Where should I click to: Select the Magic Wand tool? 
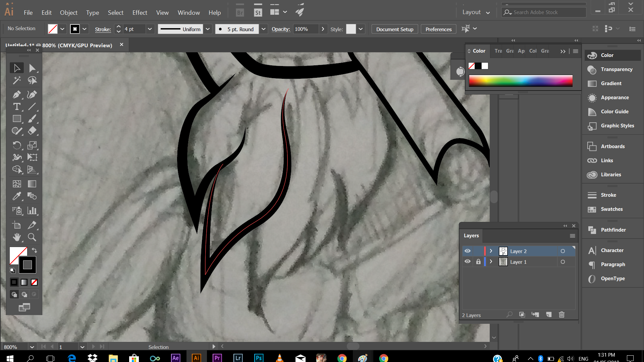pos(16,80)
